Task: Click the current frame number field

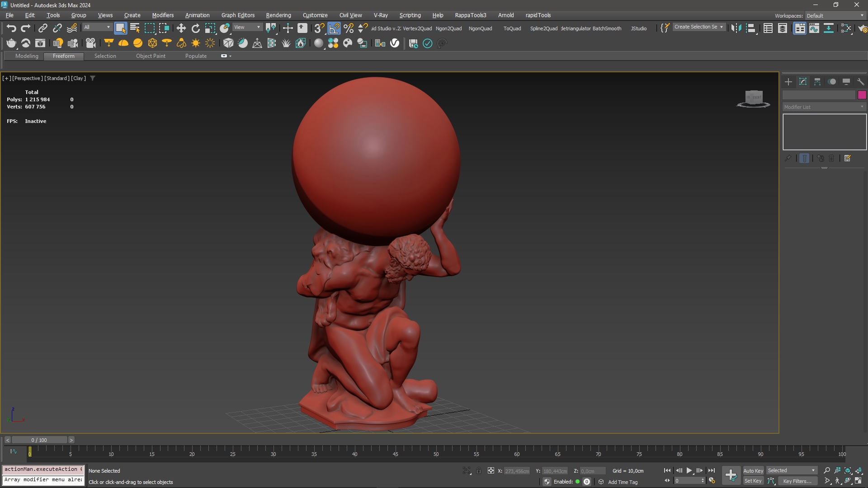Action: click(689, 481)
